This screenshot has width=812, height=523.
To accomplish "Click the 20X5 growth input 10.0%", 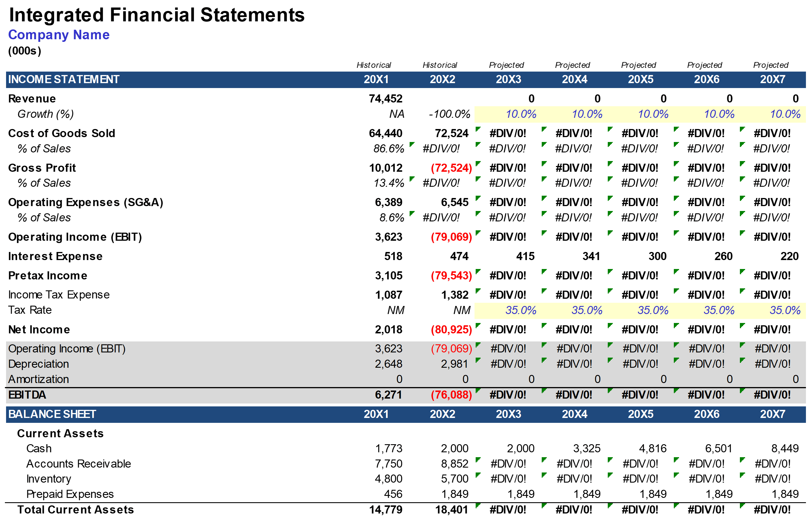I will click(x=653, y=114).
